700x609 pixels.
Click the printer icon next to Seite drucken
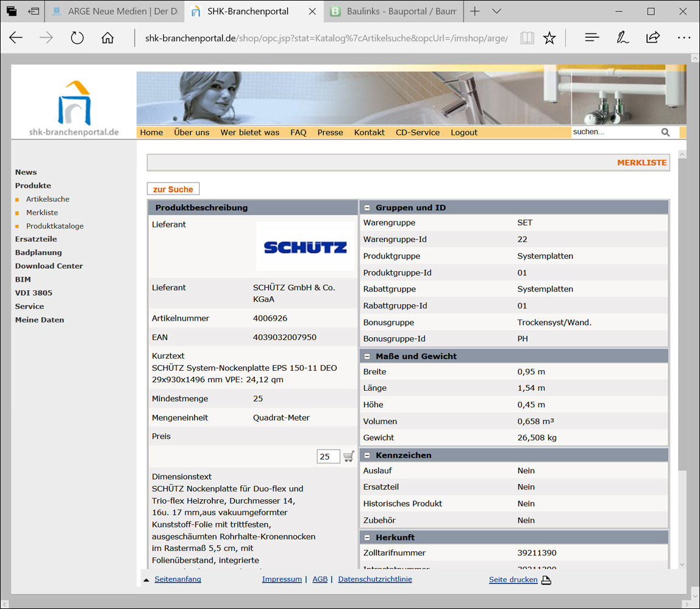tap(546, 580)
